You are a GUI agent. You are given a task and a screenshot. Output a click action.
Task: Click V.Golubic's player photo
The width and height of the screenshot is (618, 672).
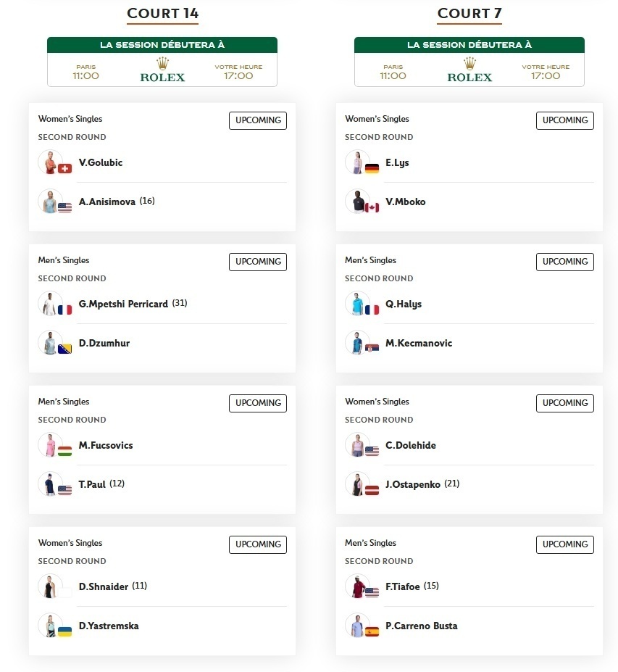(x=49, y=162)
